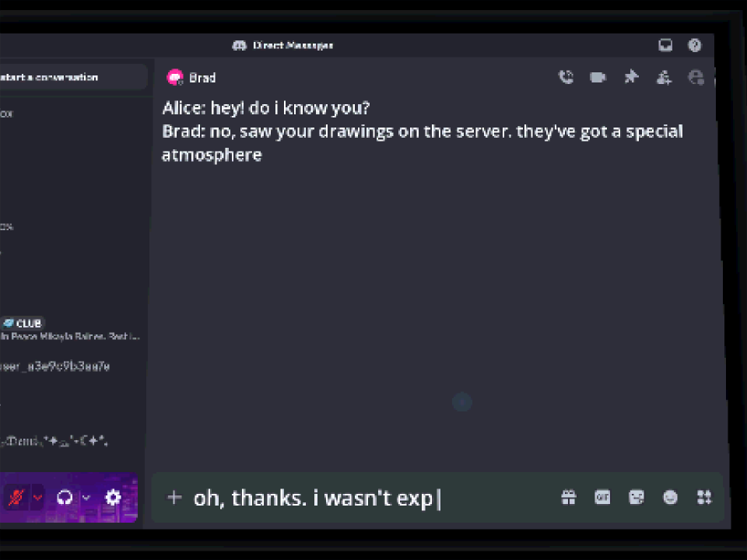The width and height of the screenshot is (747, 560).
Task: Click the plus attachment button in message box
Action: 174,498
